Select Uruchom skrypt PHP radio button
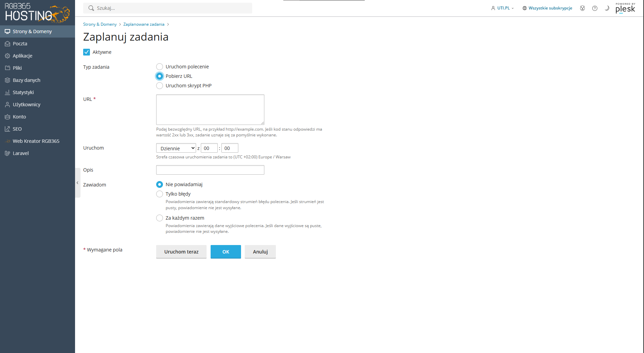Image resolution: width=644 pixels, height=353 pixels. coord(160,86)
